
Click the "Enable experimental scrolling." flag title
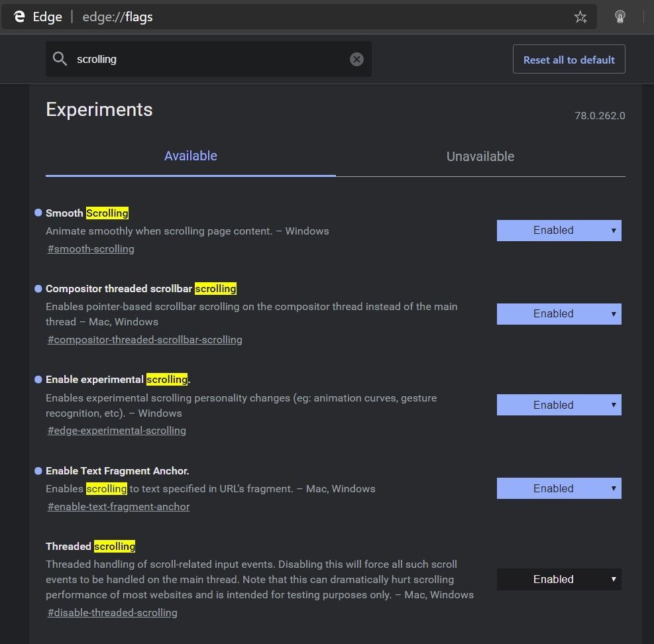pos(118,380)
